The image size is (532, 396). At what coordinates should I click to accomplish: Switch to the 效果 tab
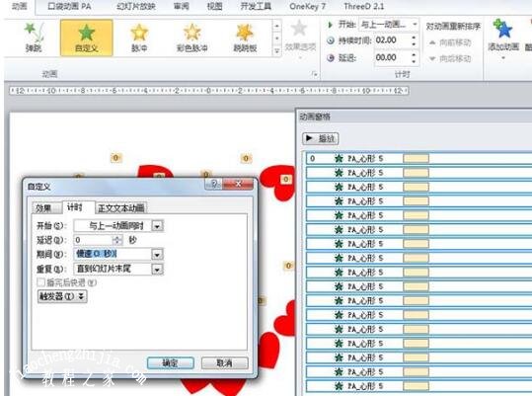tap(44, 207)
